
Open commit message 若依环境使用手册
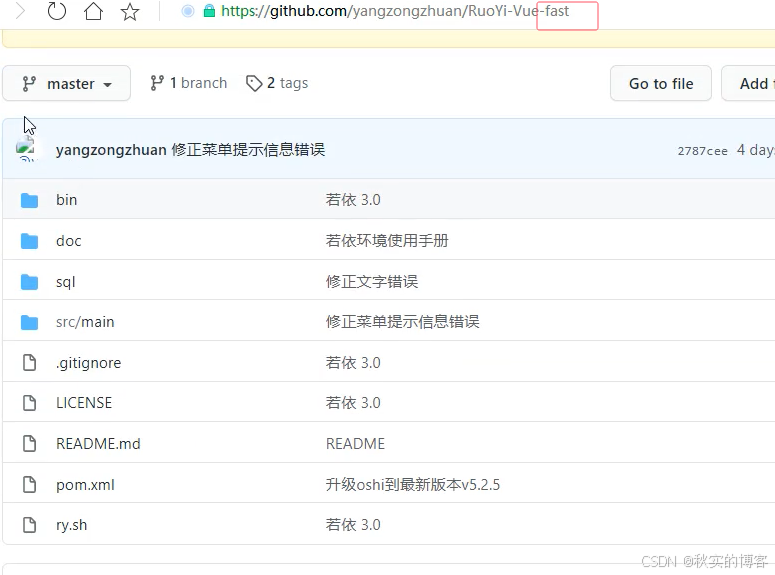[x=387, y=241]
